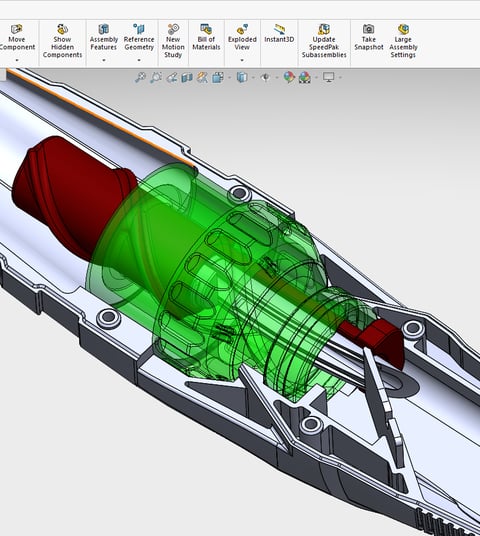Insert a Bill of Materials

click(x=206, y=38)
